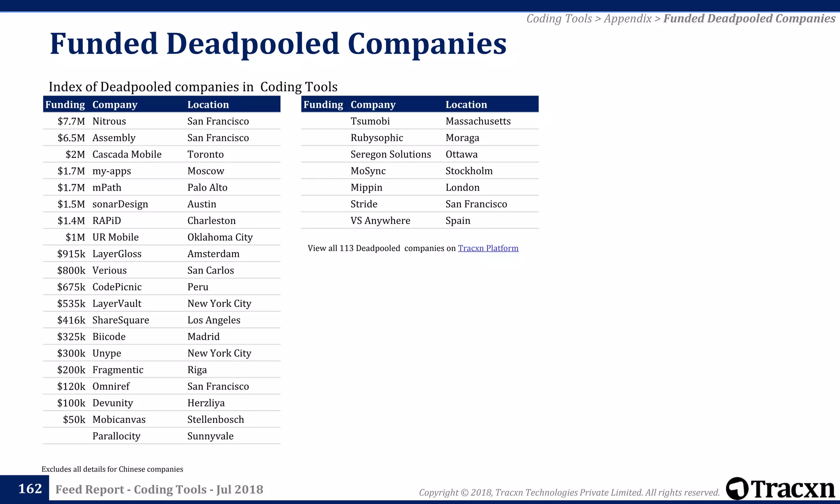The height and width of the screenshot is (504, 840).
Task: Click the Appendix breadcrumb item
Action: [628, 18]
